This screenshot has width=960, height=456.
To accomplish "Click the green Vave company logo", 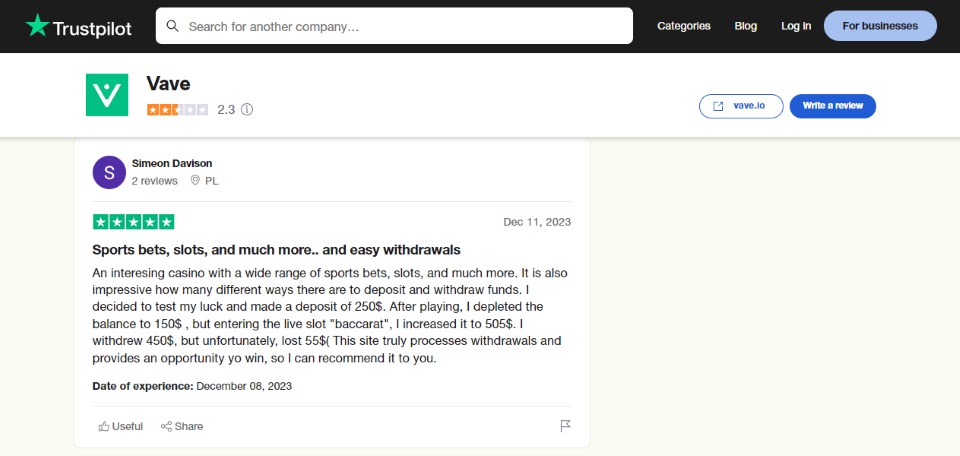I will (106, 95).
